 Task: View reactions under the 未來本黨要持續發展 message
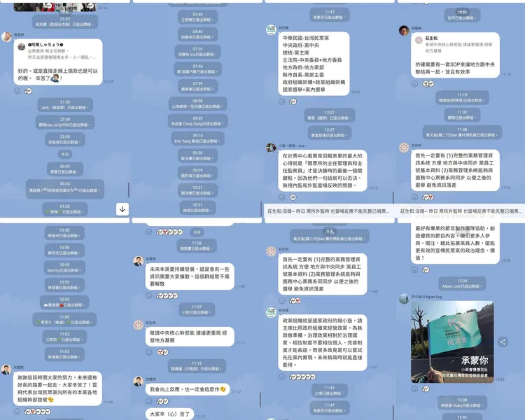pos(167,295)
